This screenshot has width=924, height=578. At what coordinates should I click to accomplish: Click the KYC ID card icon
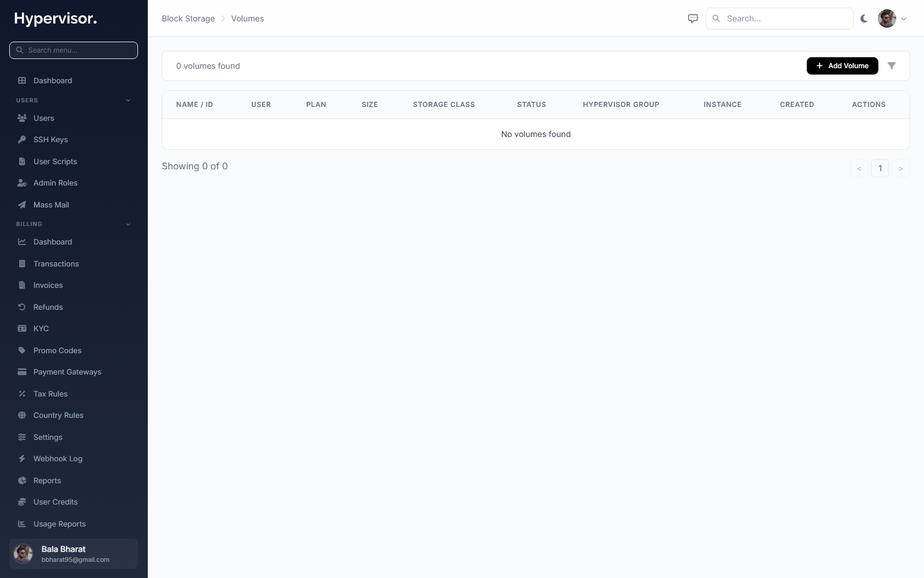pyautogui.click(x=22, y=328)
